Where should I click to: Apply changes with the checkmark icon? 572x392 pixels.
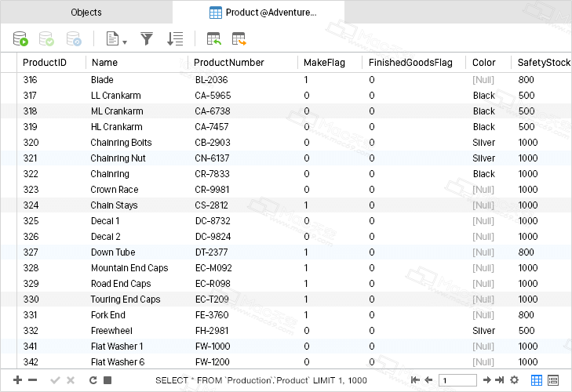(x=55, y=380)
